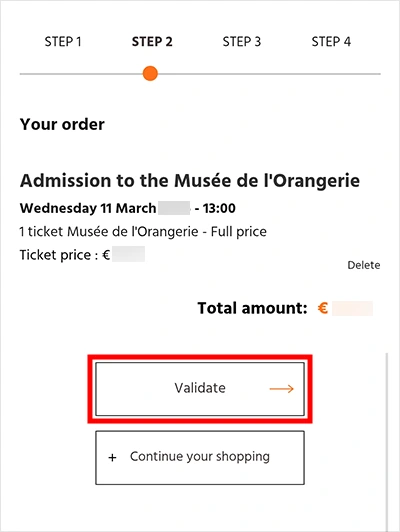Click the Your order heading
400x532 pixels.
[x=62, y=124]
